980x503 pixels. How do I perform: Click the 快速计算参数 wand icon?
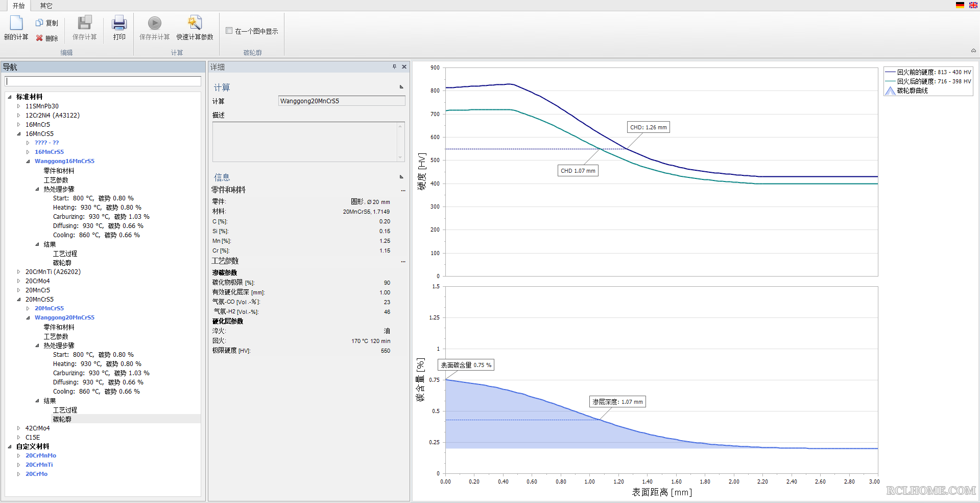pos(195,23)
